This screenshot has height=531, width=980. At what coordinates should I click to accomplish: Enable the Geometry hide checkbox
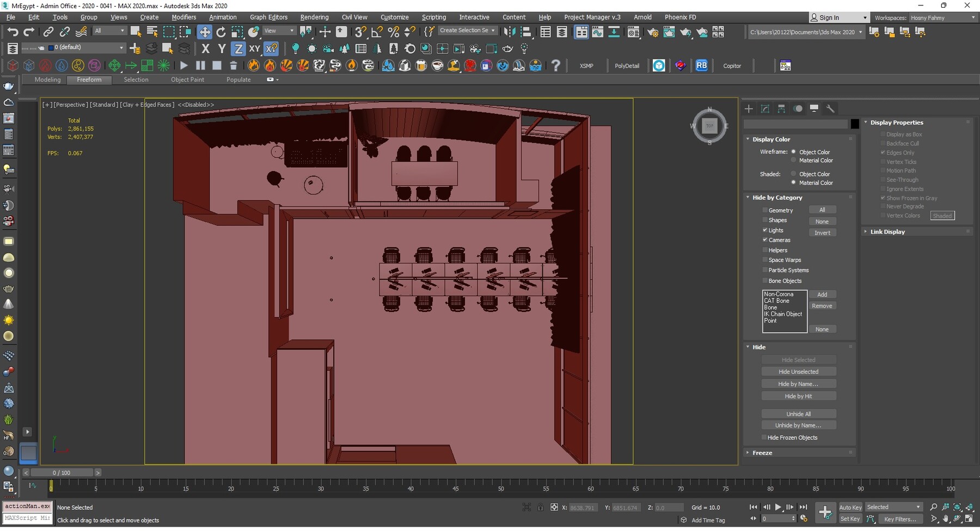(765, 210)
